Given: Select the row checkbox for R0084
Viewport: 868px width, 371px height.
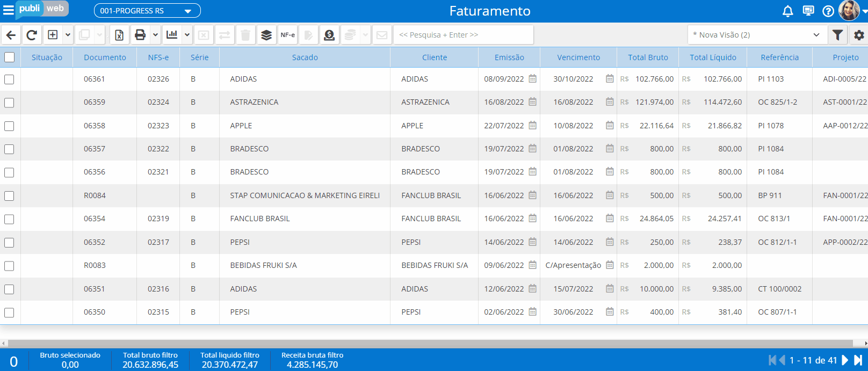Looking at the screenshot, I should point(9,196).
